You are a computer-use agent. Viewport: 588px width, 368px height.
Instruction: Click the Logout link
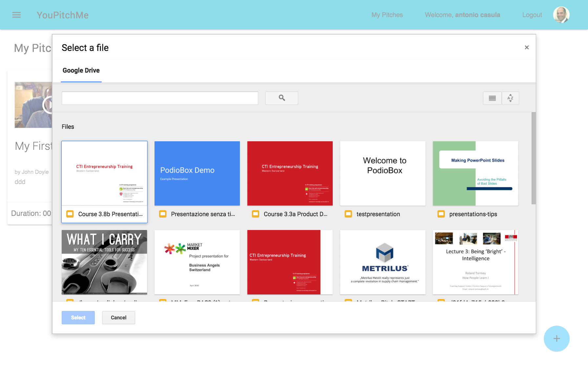point(532,15)
